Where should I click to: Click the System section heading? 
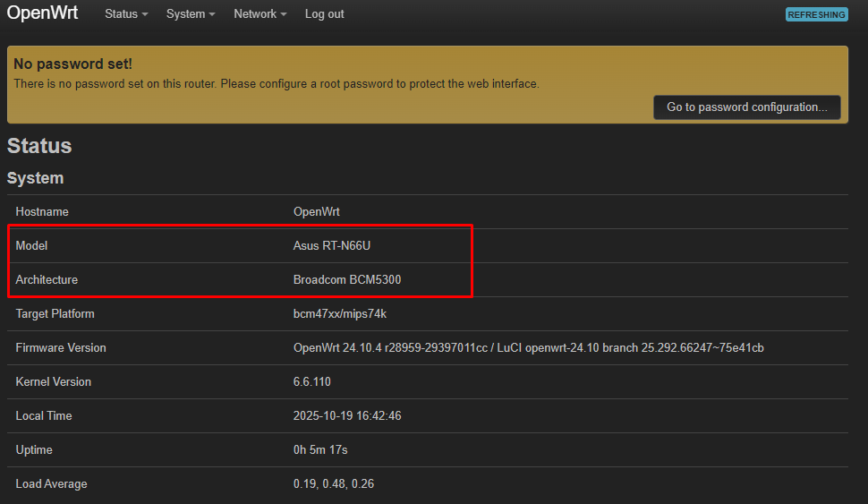click(x=36, y=178)
